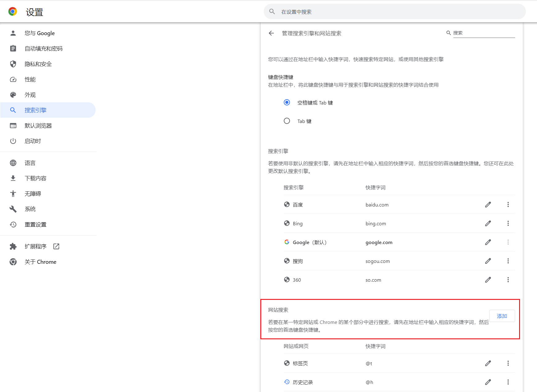Click the globe icon next to 百度
The width and height of the screenshot is (537, 392).
click(287, 204)
